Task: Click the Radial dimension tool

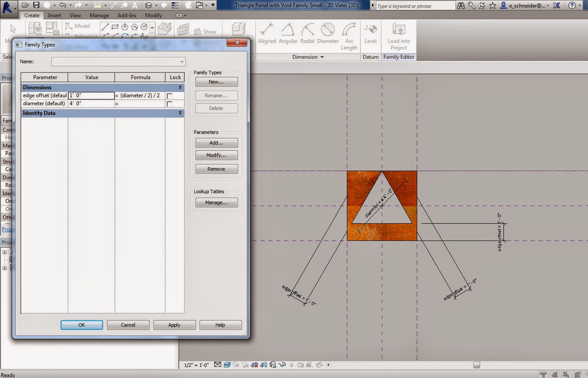Action: pos(307,34)
